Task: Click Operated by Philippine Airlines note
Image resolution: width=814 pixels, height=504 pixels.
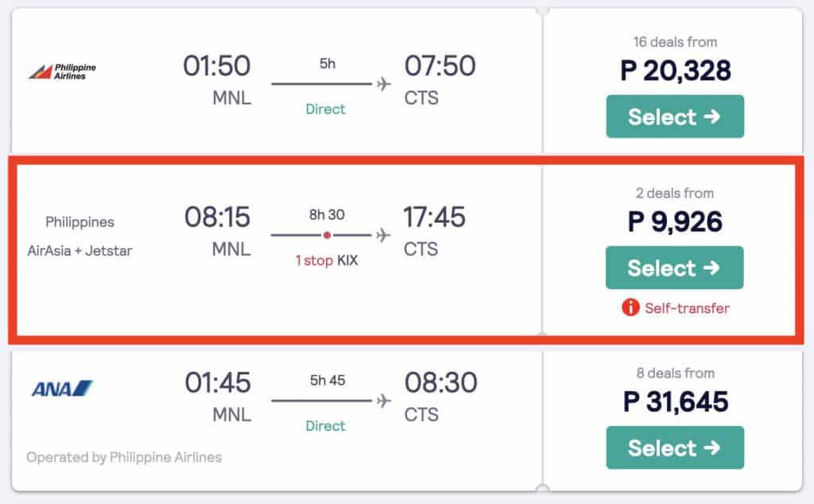Action: (x=124, y=457)
